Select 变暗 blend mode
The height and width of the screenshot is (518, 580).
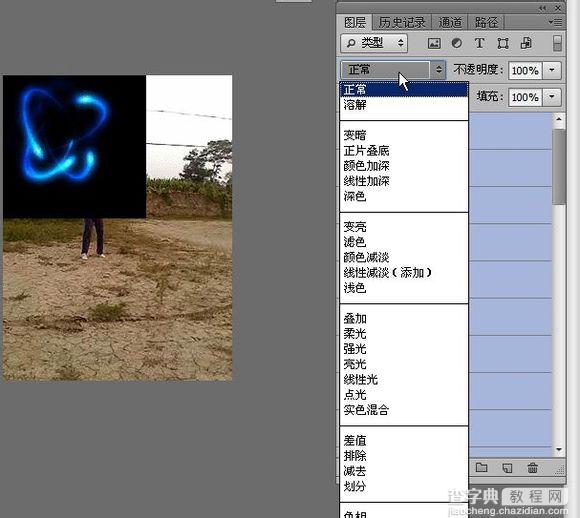(404, 135)
